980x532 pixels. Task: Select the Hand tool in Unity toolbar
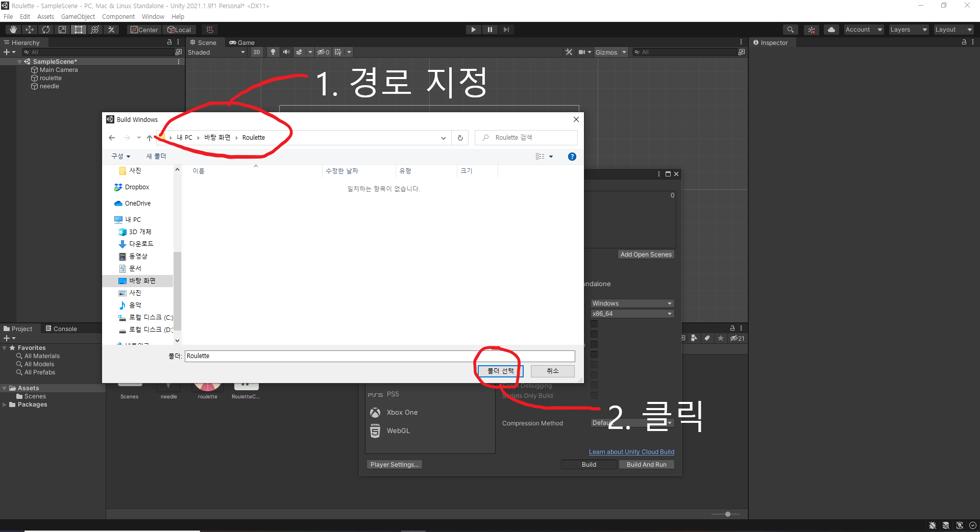pos(13,30)
